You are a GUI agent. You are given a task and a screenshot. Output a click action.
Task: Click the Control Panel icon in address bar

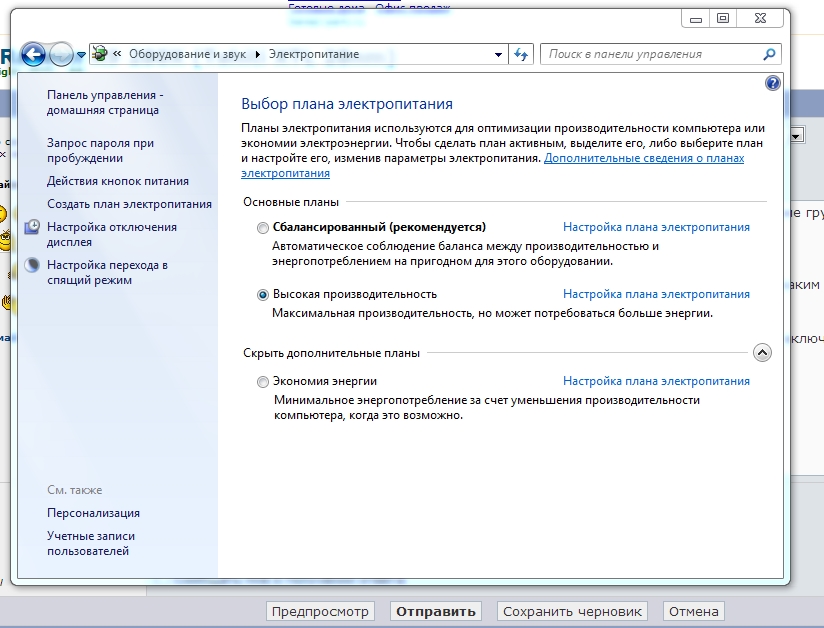click(100, 54)
